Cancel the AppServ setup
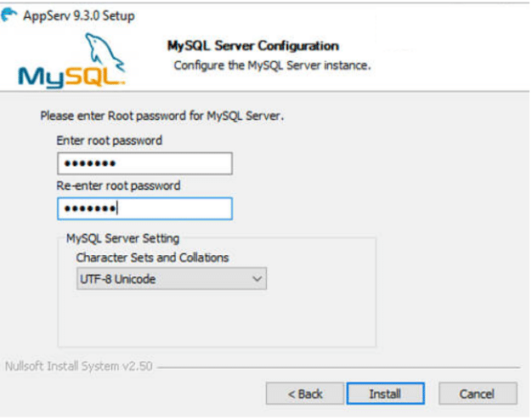The width and height of the screenshot is (532, 420). (478, 394)
